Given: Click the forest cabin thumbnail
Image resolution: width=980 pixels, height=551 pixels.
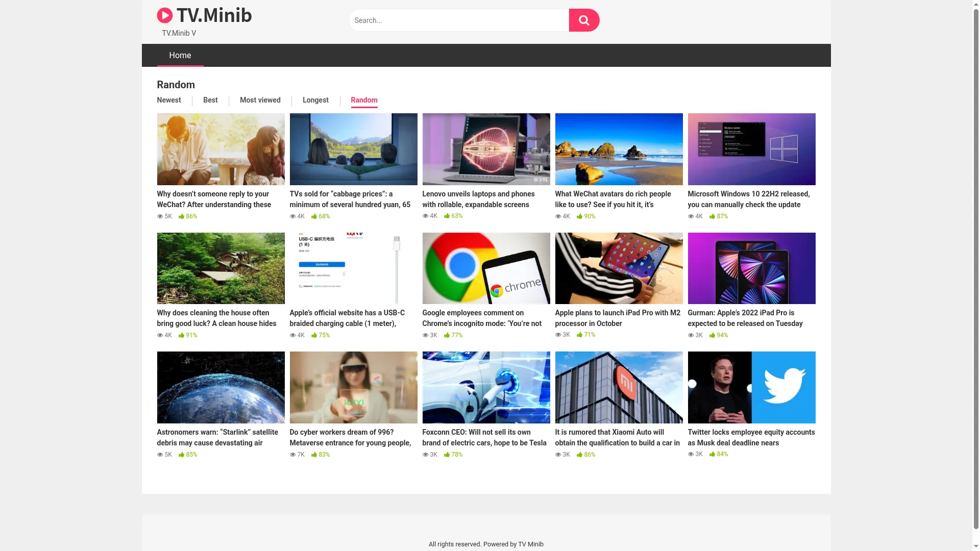Looking at the screenshot, I should pos(220,268).
